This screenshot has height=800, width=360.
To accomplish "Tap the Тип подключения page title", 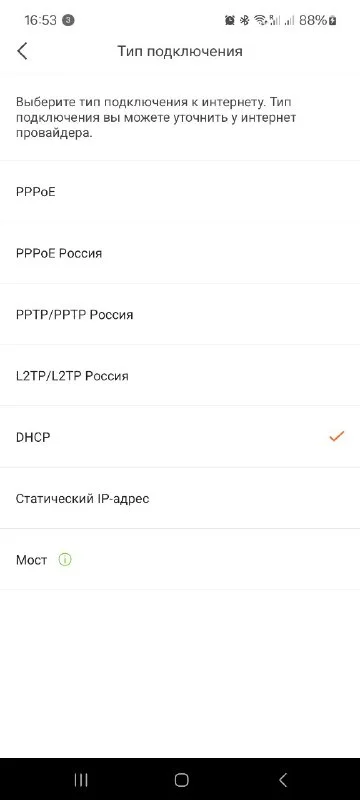I will coord(179,51).
